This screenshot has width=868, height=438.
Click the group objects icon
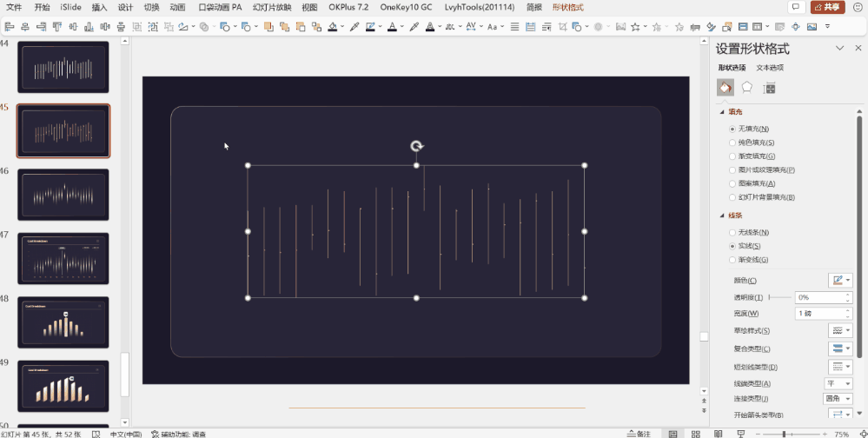coord(136,27)
